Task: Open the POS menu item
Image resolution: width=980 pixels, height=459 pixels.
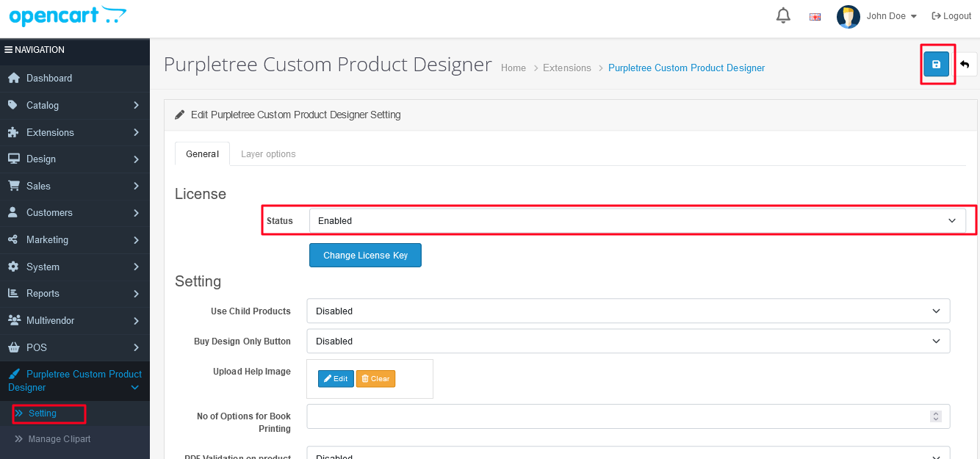Action: tap(75, 347)
